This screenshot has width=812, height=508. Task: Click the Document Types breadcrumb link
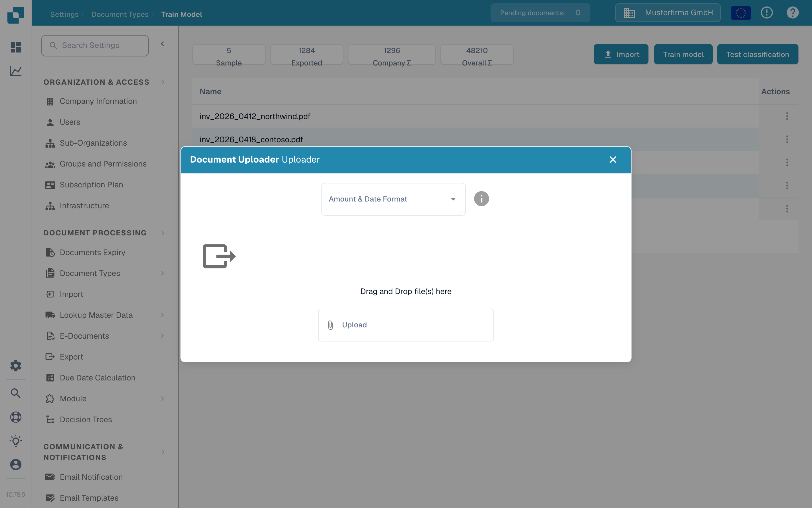tap(120, 14)
